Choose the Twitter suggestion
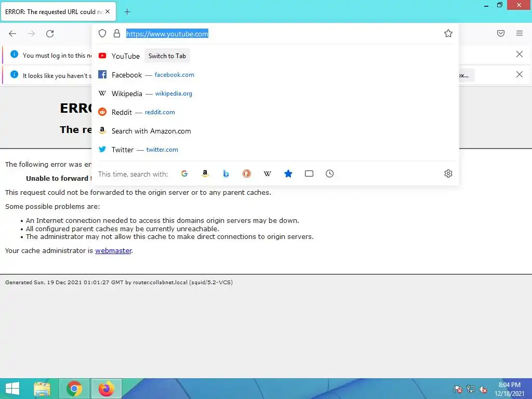 pyautogui.click(x=275, y=150)
